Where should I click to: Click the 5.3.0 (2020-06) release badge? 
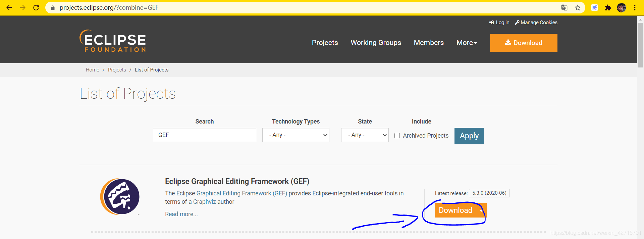489,193
